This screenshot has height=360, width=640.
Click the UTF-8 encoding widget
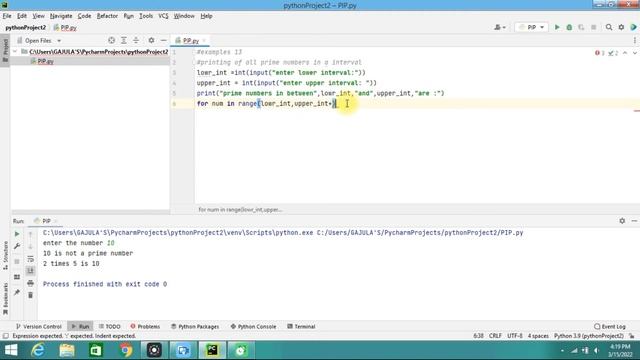click(515, 336)
